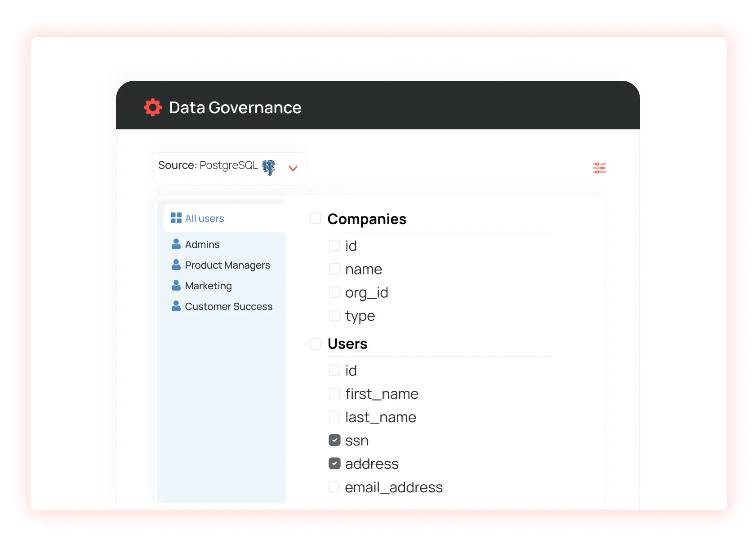Uncheck the address column checkbox
756x539 pixels.
(x=334, y=464)
